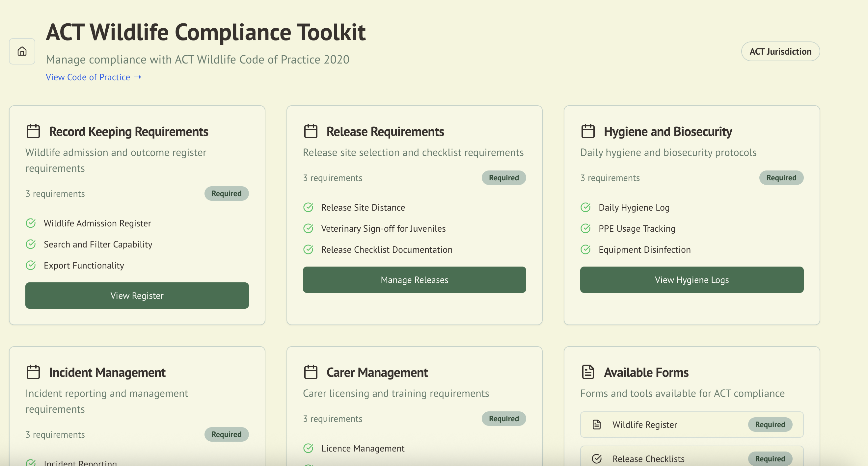Screen dimensions: 868x466
Task: Click calendar icon beside Hygiene and Biosecurity
Action: 588,131
